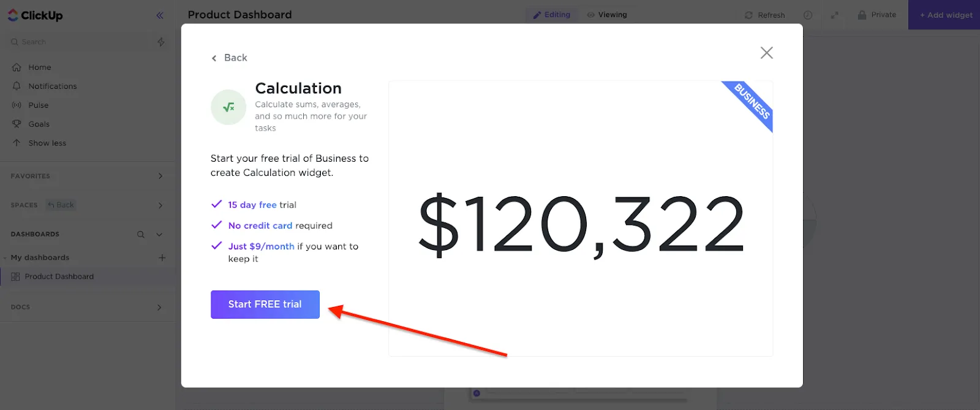Add a new dashboard with plus icon
The width and height of the screenshot is (980, 410).
coord(162,257)
